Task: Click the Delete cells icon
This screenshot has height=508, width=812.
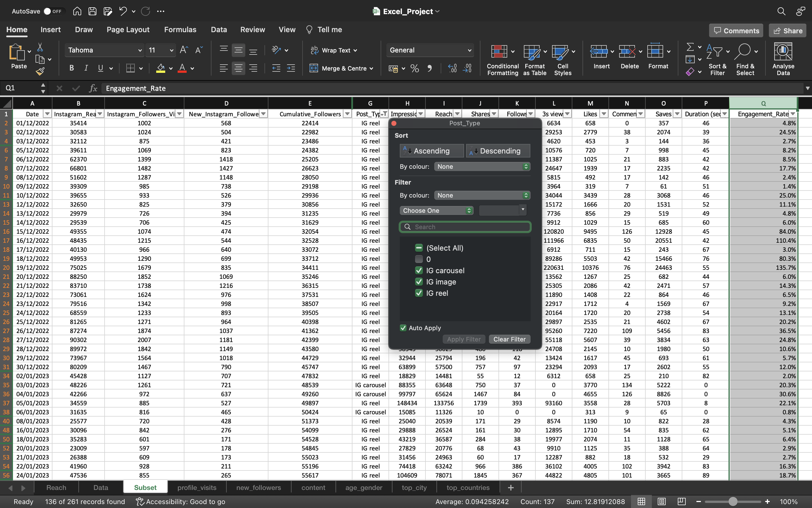Action: click(x=627, y=51)
